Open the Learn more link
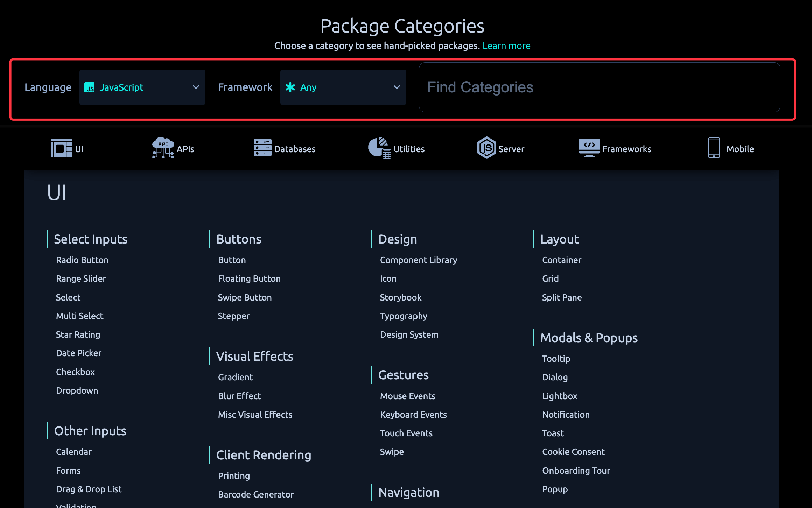 [x=506, y=46]
